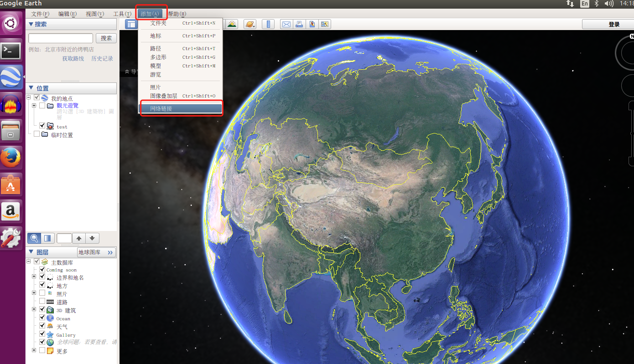Uncheck the Ocean layer checkbox
The image size is (634, 364).
pyautogui.click(x=42, y=318)
